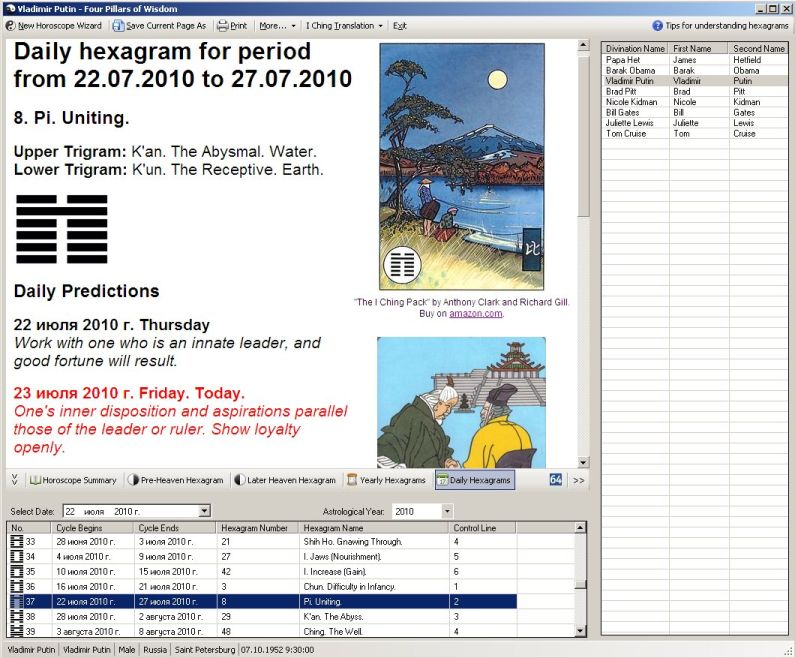Select Papa Het in divination list
Screen dimensions: 796x658
pyautogui.click(x=694, y=59)
